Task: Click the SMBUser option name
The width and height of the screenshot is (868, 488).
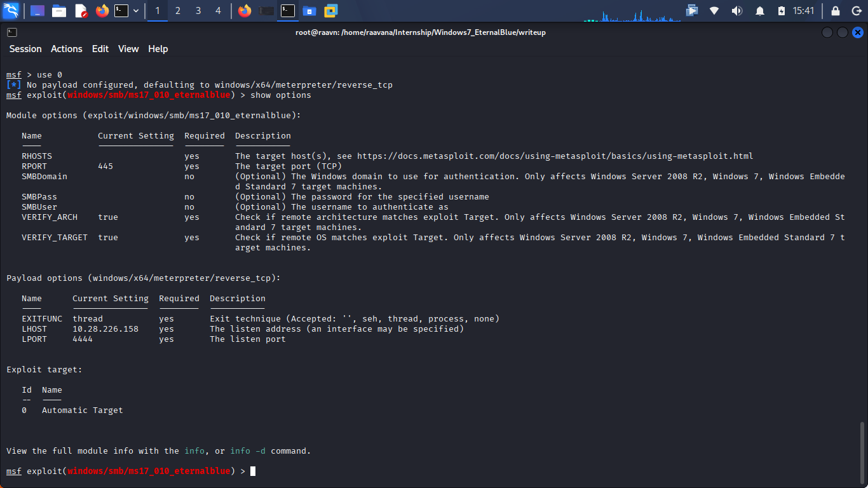Action: [x=39, y=207]
